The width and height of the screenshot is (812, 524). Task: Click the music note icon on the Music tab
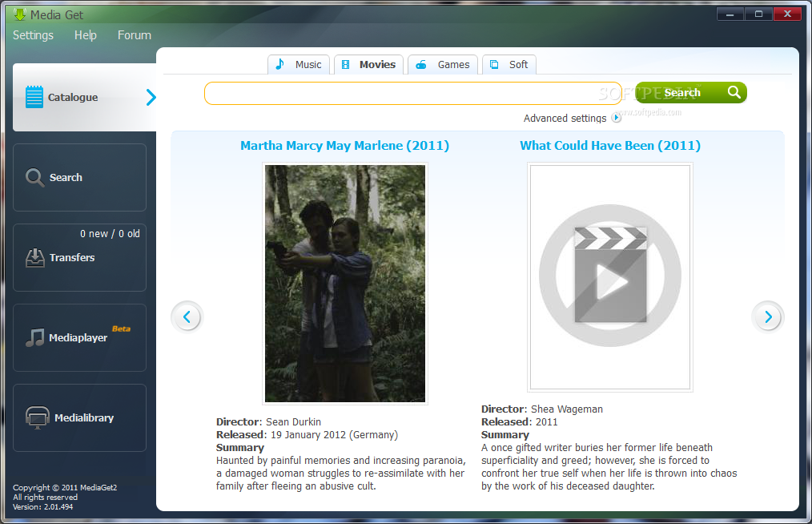pyautogui.click(x=279, y=64)
